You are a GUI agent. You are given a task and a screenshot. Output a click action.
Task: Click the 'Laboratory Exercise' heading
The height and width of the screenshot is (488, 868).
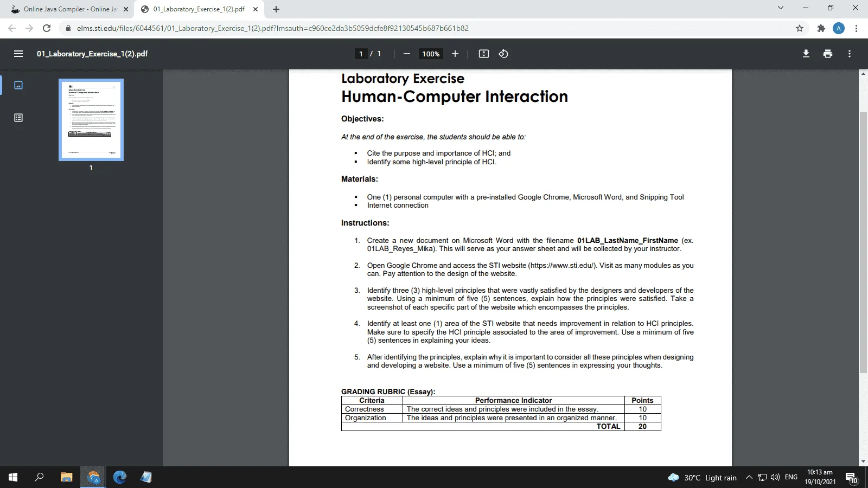click(x=403, y=79)
